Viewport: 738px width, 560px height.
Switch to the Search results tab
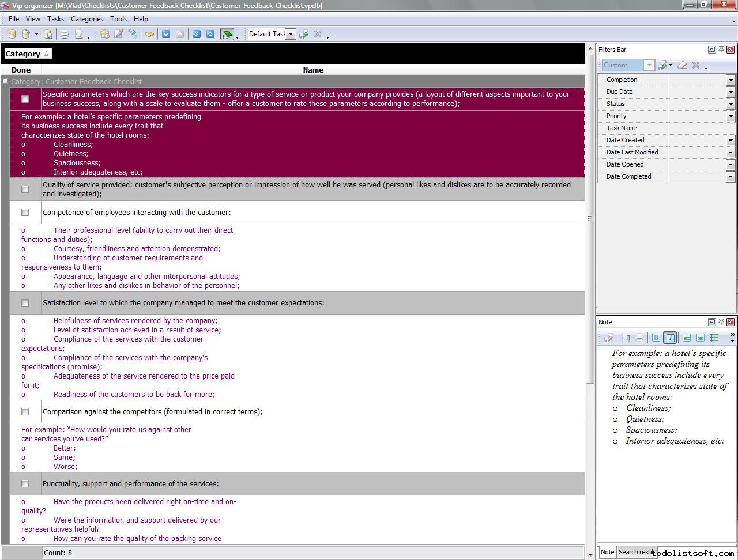(636, 552)
